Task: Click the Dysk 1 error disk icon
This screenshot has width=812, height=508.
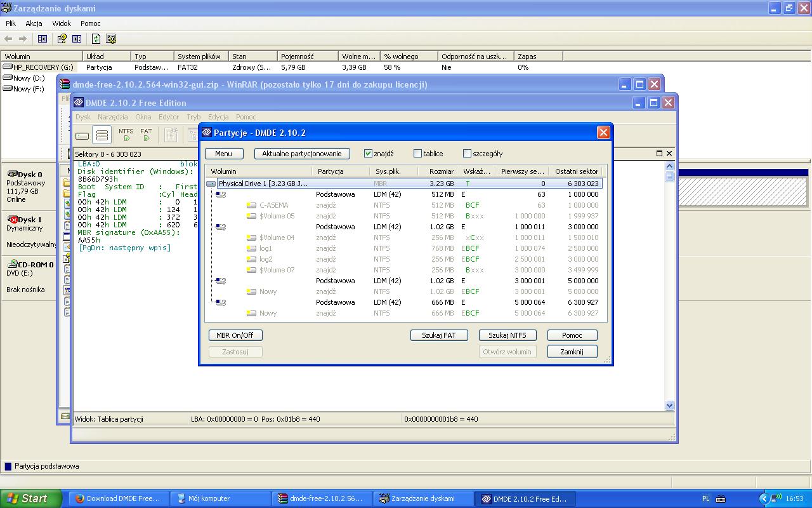Action: point(11,219)
